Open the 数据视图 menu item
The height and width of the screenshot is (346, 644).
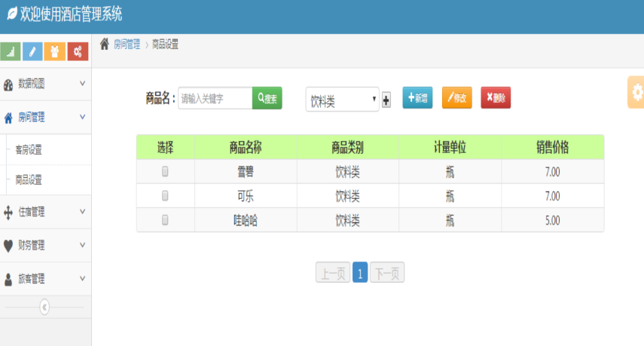tap(46, 84)
